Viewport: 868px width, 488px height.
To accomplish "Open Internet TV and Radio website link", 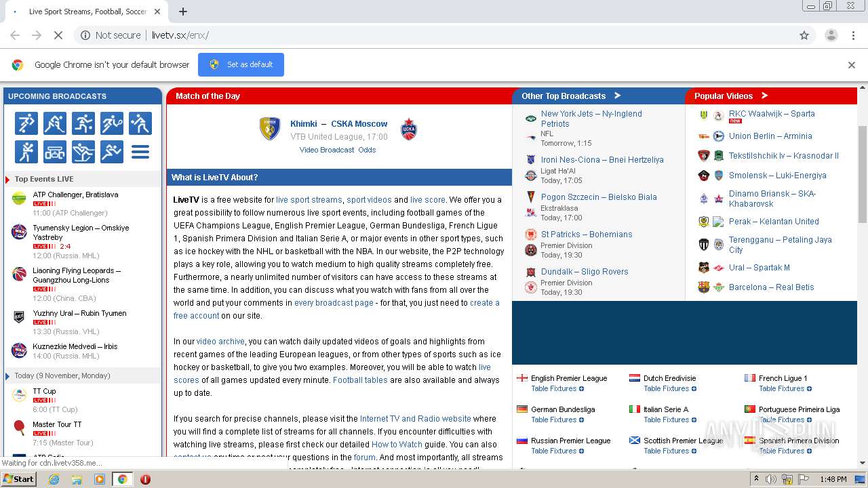I will click(x=415, y=419).
